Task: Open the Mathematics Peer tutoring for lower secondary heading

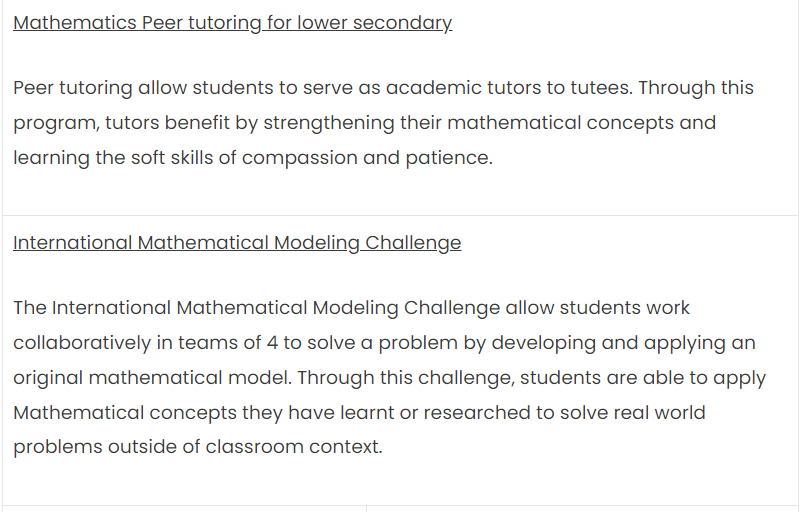Action: click(232, 23)
